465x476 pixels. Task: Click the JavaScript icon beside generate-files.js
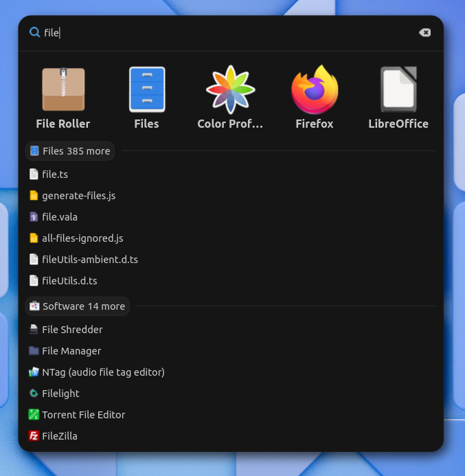34,196
